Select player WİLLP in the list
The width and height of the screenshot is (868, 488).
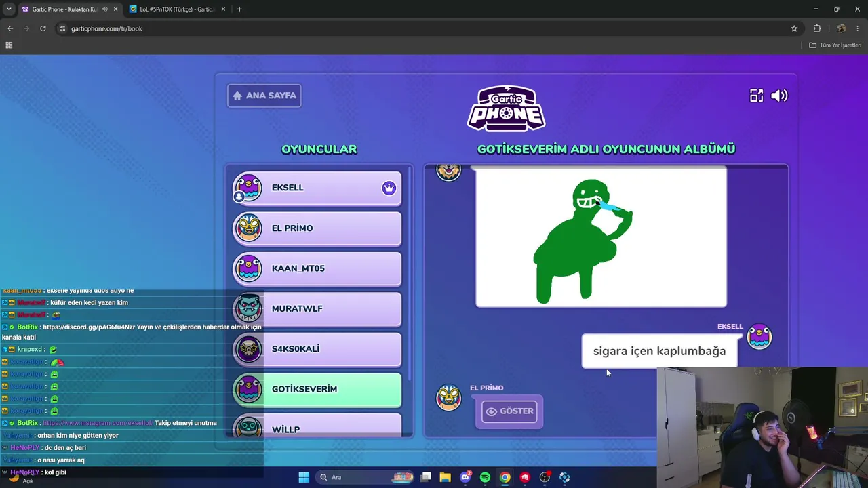(x=317, y=424)
